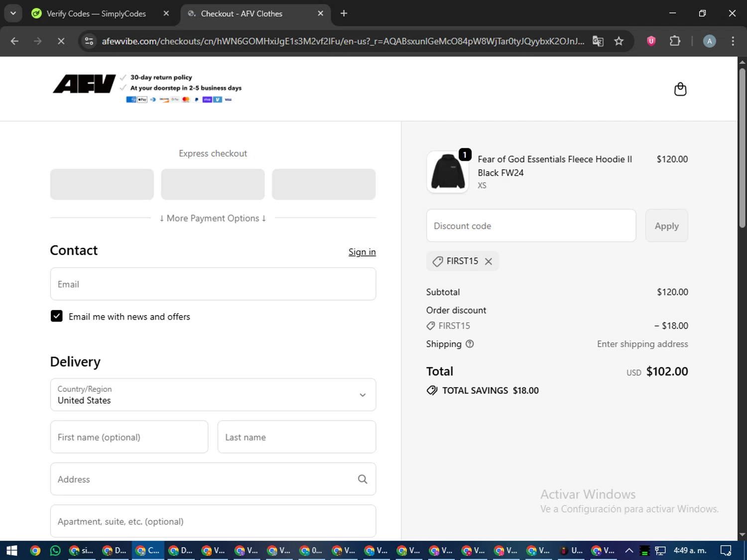Open the tab search dropdown arrow

click(13, 13)
